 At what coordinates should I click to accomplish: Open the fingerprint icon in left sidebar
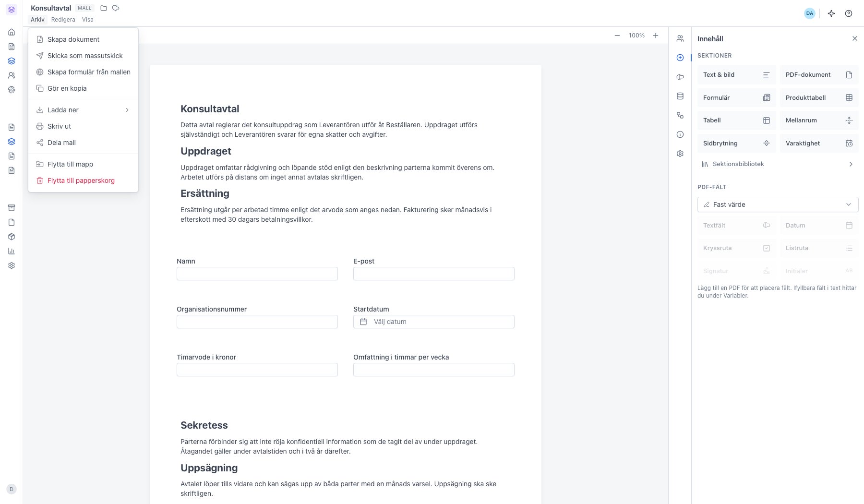[12, 90]
